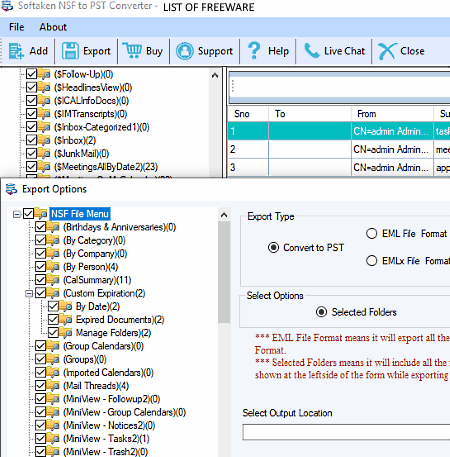Open the File menu
This screenshot has width=450, height=457.
coord(17,27)
